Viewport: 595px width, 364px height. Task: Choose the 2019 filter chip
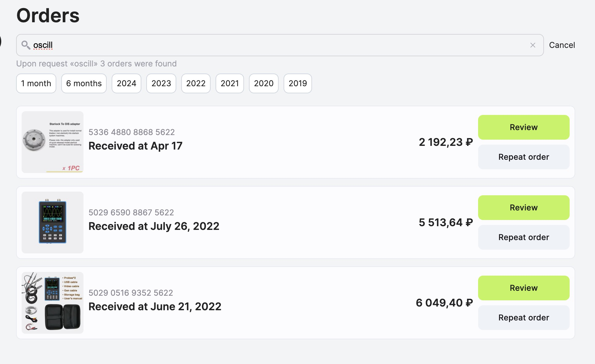pyautogui.click(x=297, y=83)
